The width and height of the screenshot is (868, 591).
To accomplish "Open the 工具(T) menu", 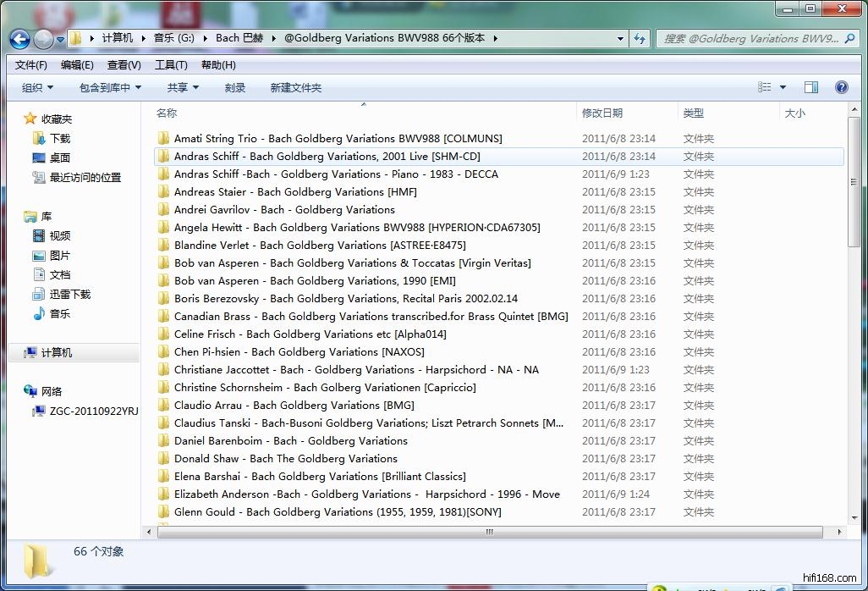I will coord(171,65).
